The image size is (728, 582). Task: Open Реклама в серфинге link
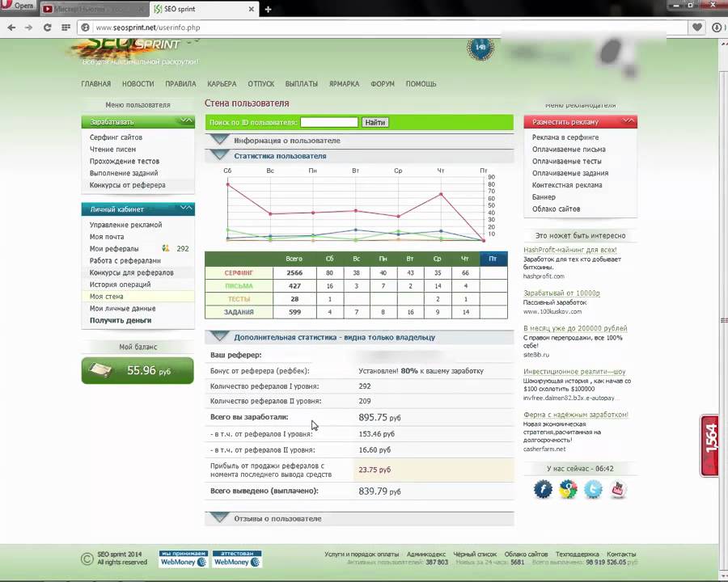pyautogui.click(x=565, y=137)
